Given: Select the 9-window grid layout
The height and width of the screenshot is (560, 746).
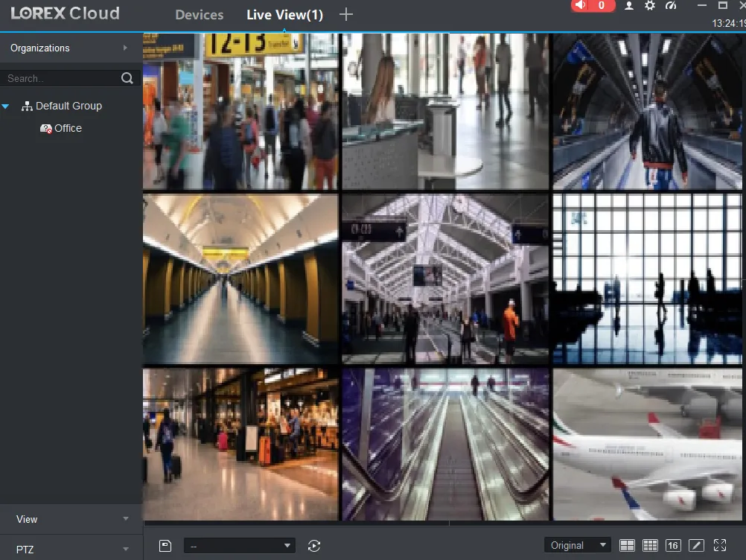Looking at the screenshot, I should pos(649,545).
